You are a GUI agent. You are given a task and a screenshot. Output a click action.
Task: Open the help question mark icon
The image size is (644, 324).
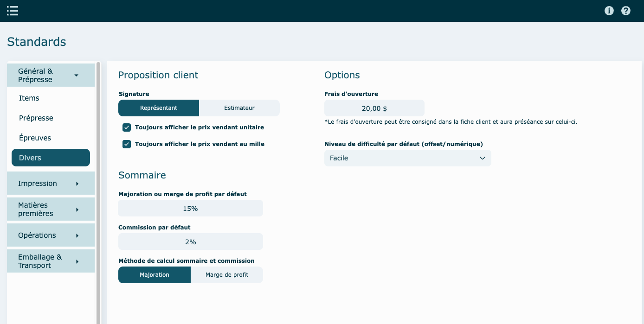[626, 11]
